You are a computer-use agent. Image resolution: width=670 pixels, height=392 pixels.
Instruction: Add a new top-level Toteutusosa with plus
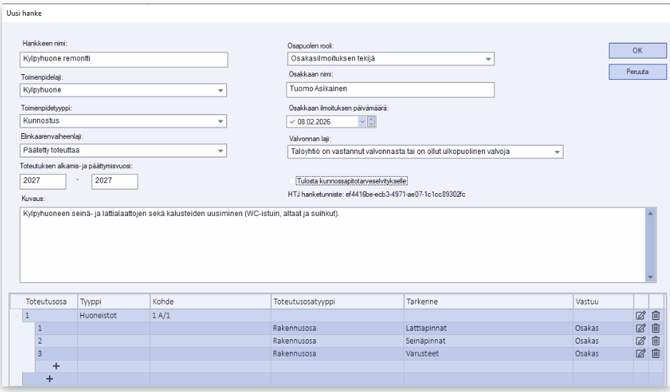click(50, 379)
